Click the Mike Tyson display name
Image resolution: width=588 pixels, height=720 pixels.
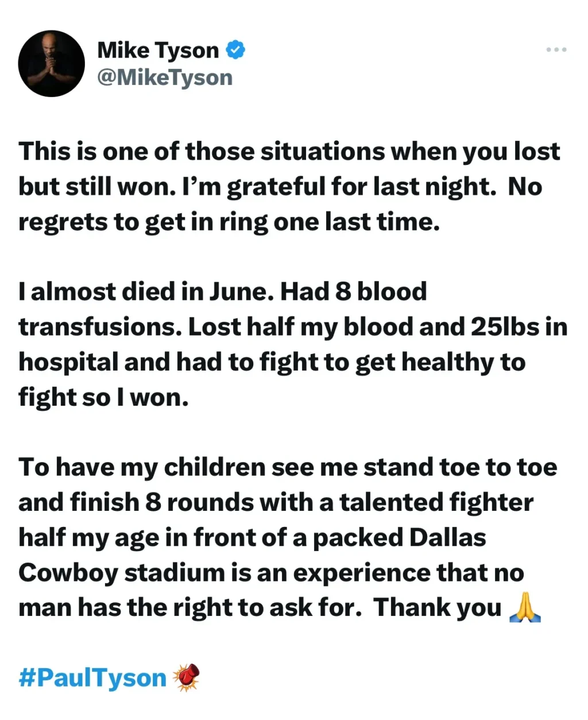pos(158,51)
